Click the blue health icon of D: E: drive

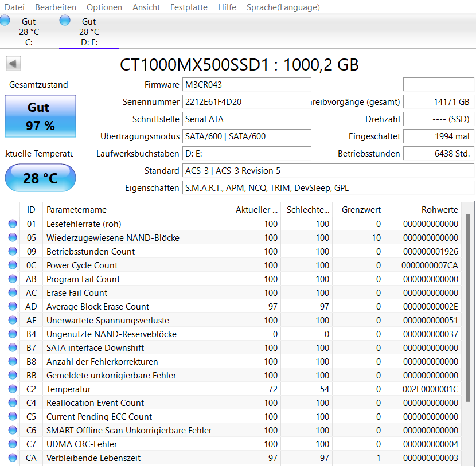[x=65, y=20]
